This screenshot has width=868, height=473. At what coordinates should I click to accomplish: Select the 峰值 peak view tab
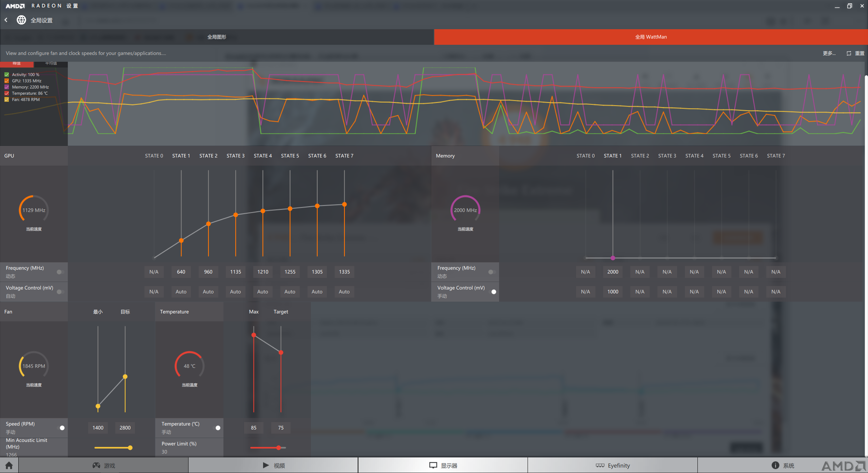point(17,64)
